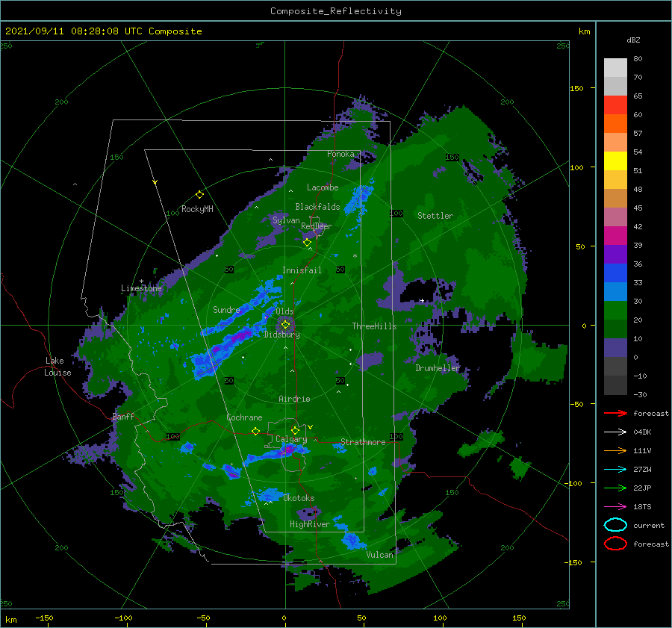
Task: Click the pink 42–45 dBZ legend swatch
Action: (x=615, y=217)
